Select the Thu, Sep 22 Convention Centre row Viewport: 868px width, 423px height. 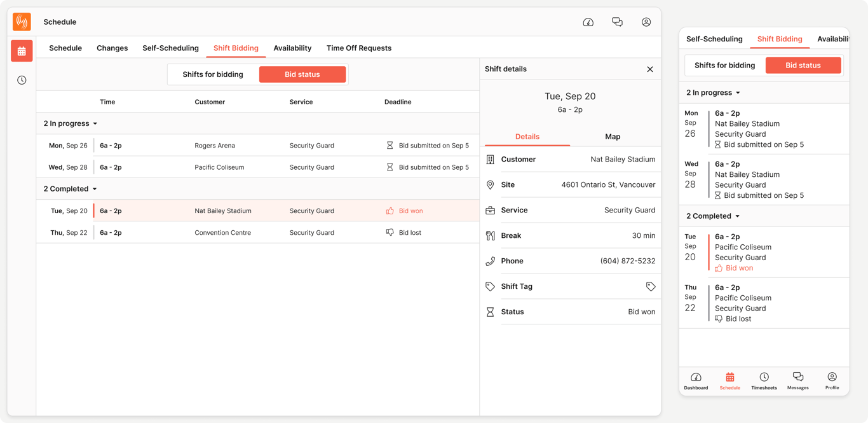pyautogui.click(x=258, y=233)
